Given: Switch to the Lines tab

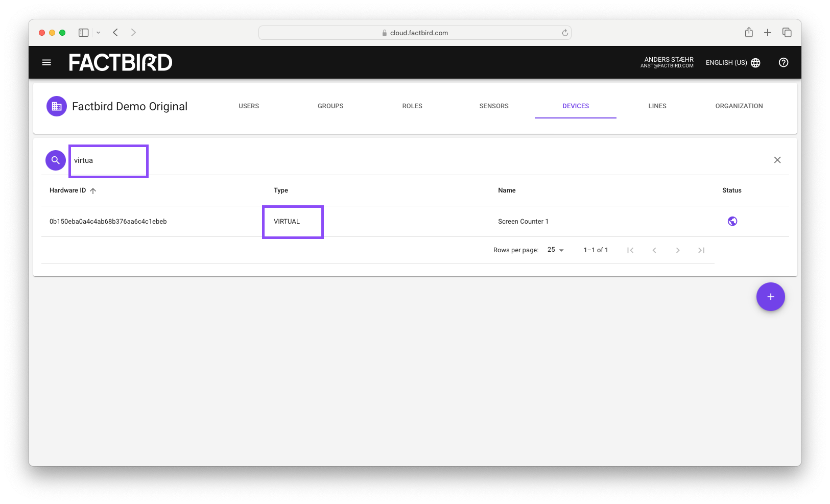Looking at the screenshot, I should click(x=657, y=106).
